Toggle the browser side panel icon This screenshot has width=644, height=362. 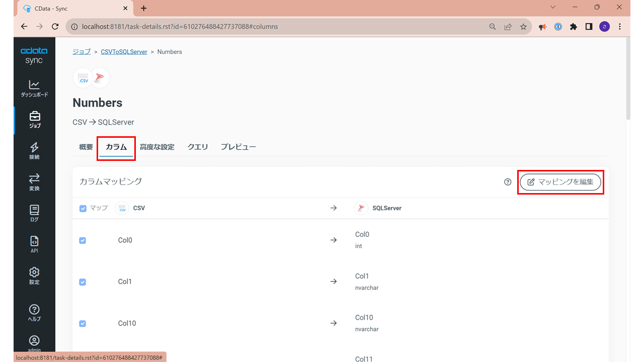(589, 27)
